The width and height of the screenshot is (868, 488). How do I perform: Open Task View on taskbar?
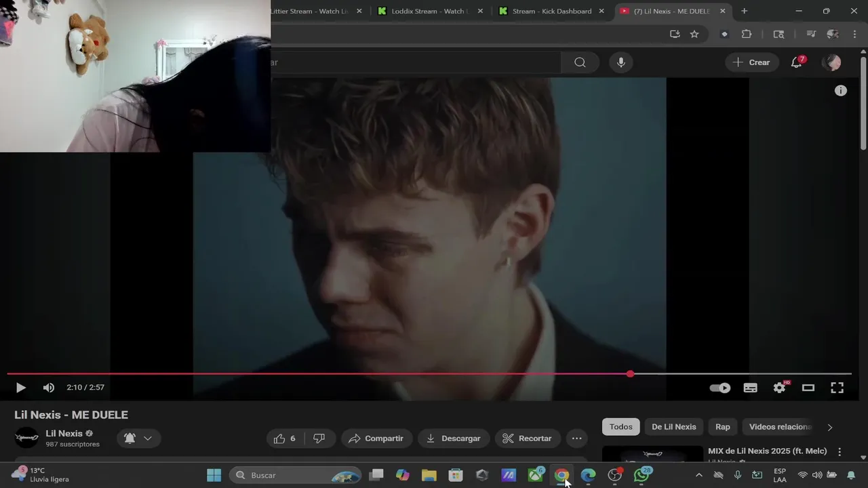[376, 475]
